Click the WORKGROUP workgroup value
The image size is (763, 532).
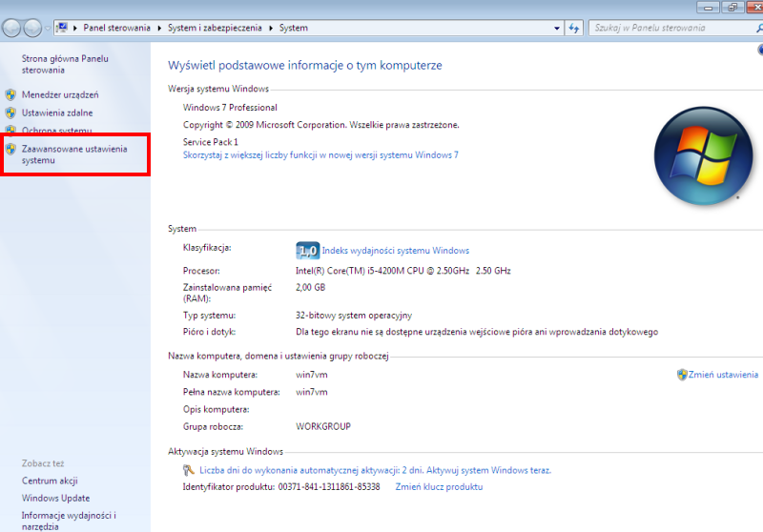(323, 426)
